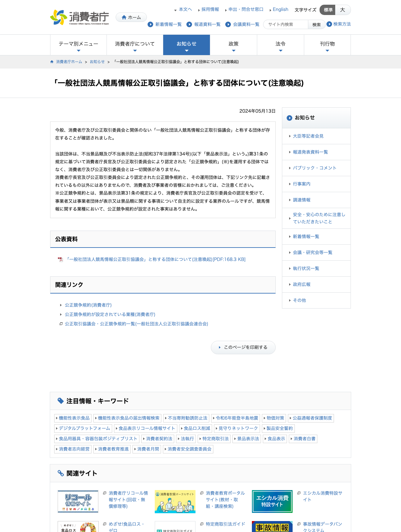Open 会議・研究会等一覧 in sidebar

[312, 253]
